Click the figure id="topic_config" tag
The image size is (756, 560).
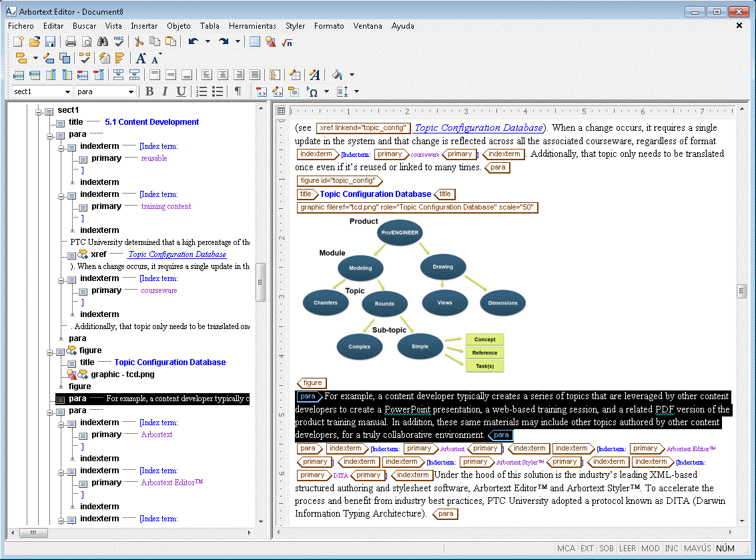click(x=340, y=181)
